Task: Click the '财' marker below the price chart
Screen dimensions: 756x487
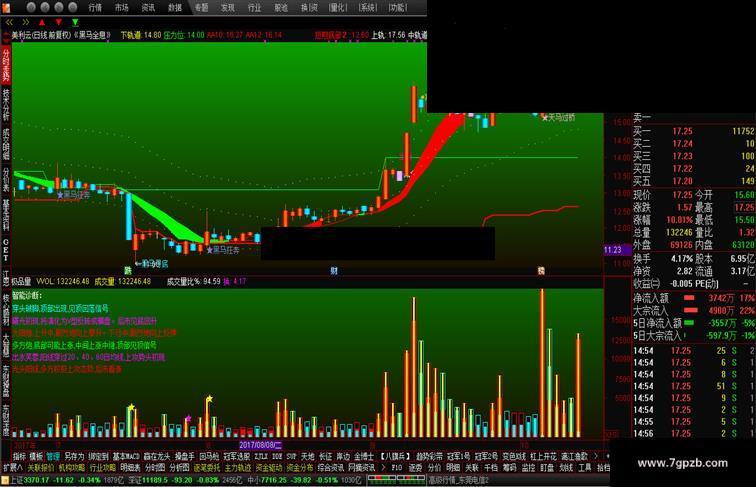Action: 334,271
